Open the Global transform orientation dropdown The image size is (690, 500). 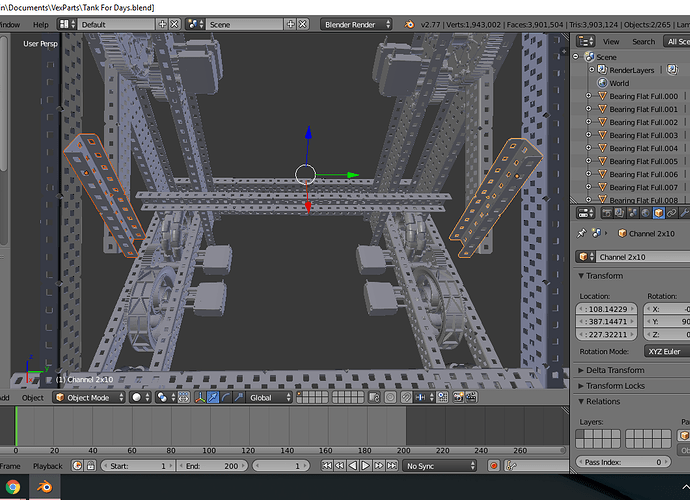pyautogui.click(x=269, y=397)
